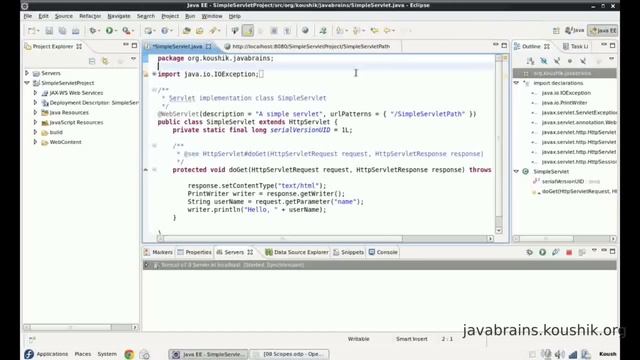Open Places menu in GNOME panel
640x360 pixels.
pos(83,354)
